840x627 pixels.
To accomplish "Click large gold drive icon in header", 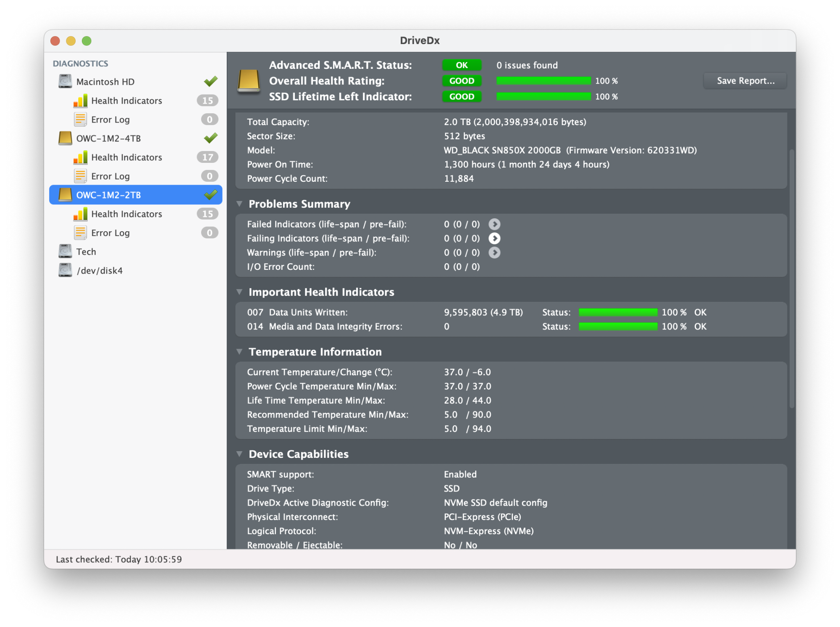I will 248,81.
